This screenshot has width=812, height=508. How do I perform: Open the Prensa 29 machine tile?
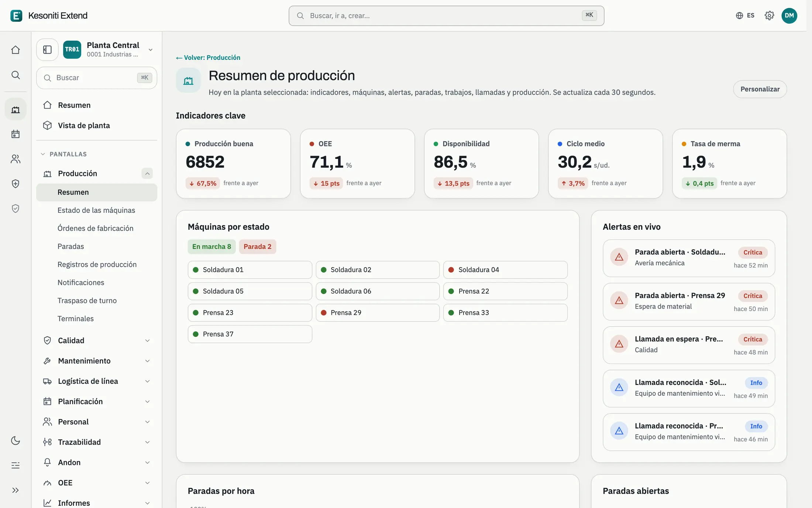(x=378, y=313)
